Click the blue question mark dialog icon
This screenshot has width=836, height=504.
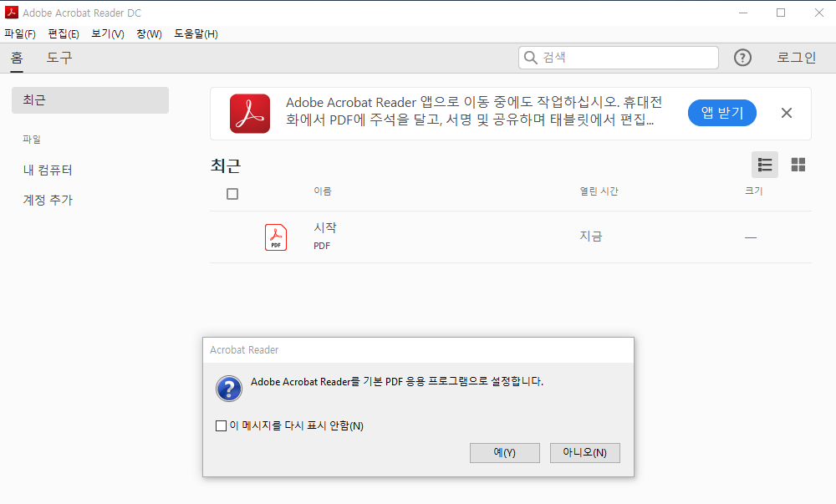pyautogui.click(x=229, y=389)
